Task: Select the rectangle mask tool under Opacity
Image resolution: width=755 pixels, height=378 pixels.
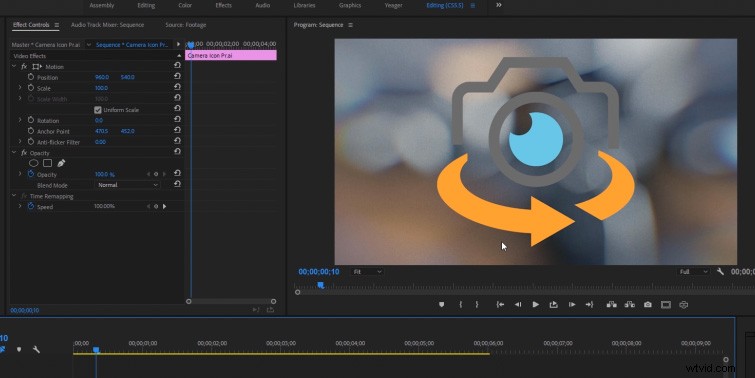Action: tap(47, 163)
